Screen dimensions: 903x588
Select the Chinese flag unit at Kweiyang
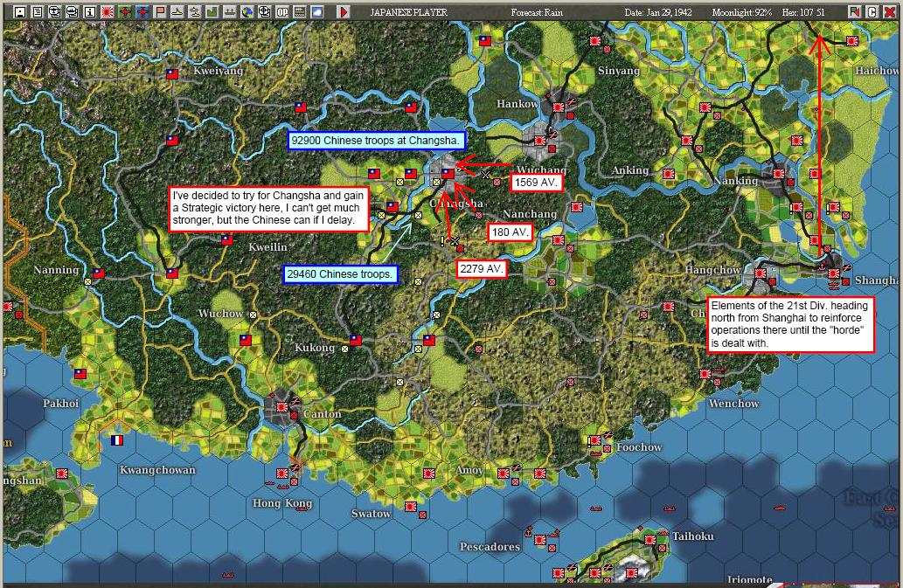[x=171, y=73]
